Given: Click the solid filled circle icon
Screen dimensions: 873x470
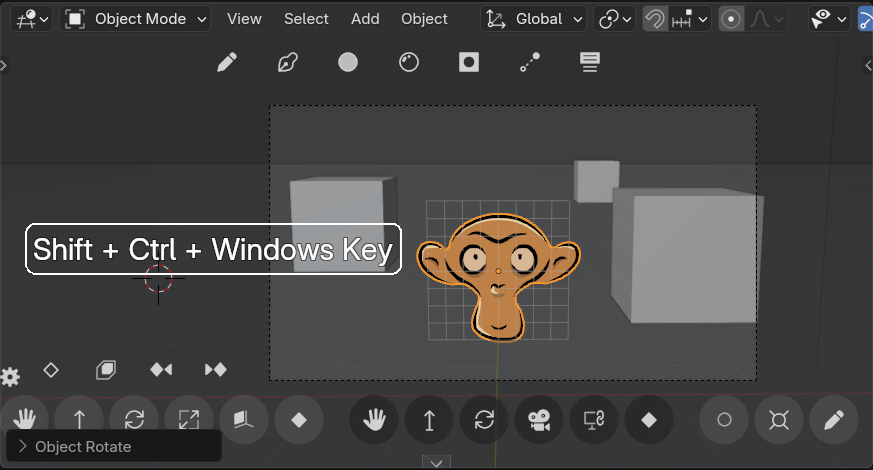Looking at the screenshot, I should tap(348, 62).
